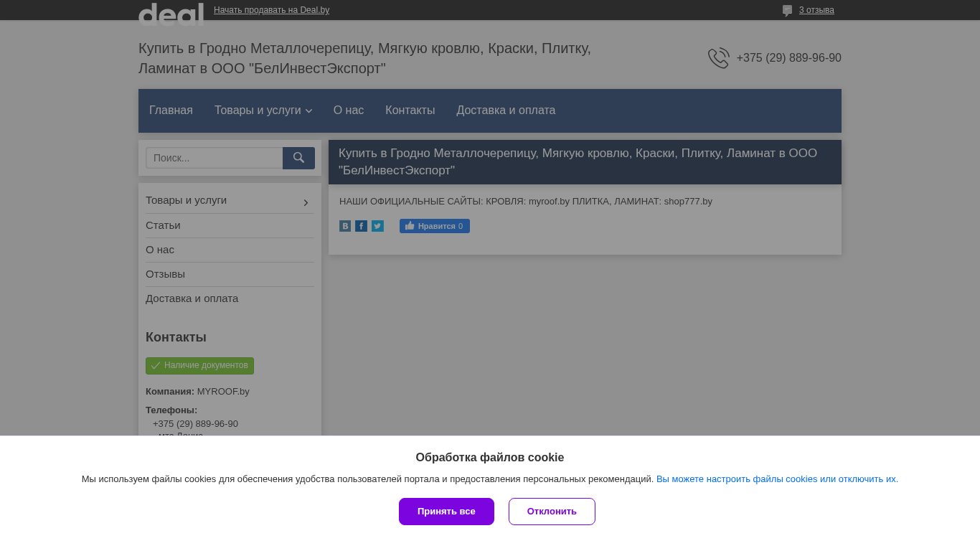Share page via Facebook icon

click(362, 226)
